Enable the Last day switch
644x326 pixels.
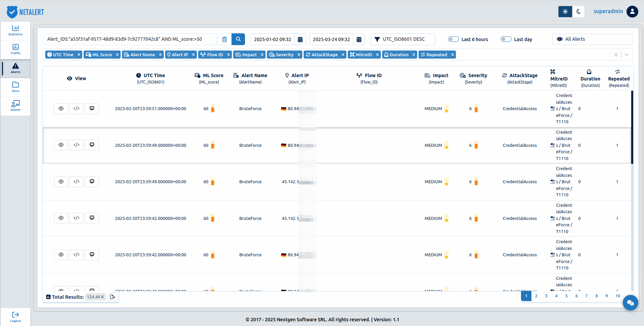click(x=506, y=39)
